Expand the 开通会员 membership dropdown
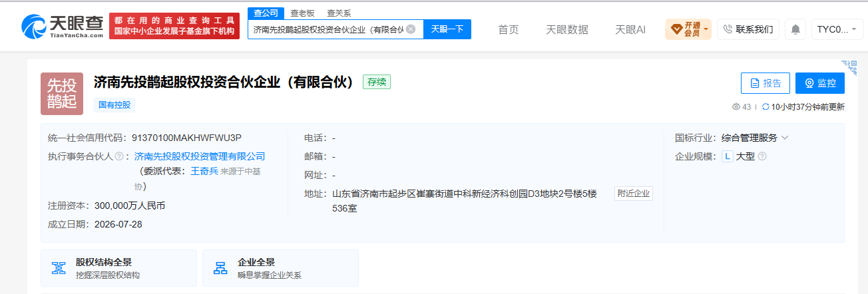868x294 pixels. point(688,29)
